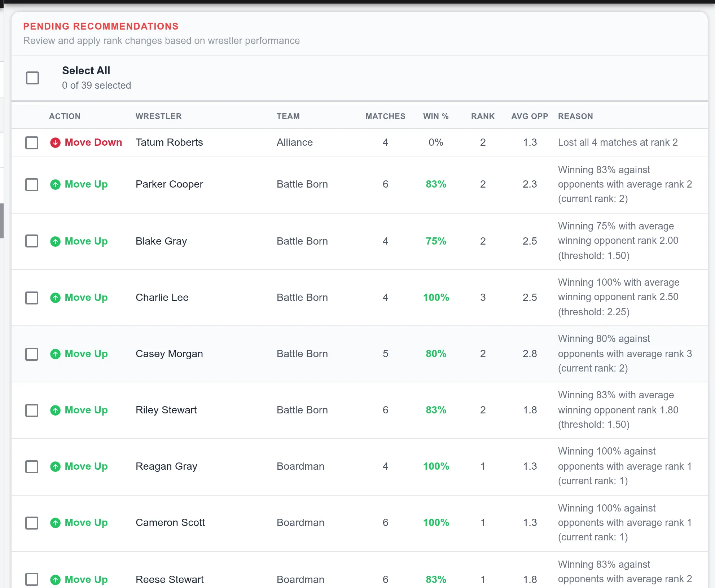The height and width of the screenshot is (588, 715).
Task: Click the wrestler name Blake Gray
Action: tap(161, 241)
